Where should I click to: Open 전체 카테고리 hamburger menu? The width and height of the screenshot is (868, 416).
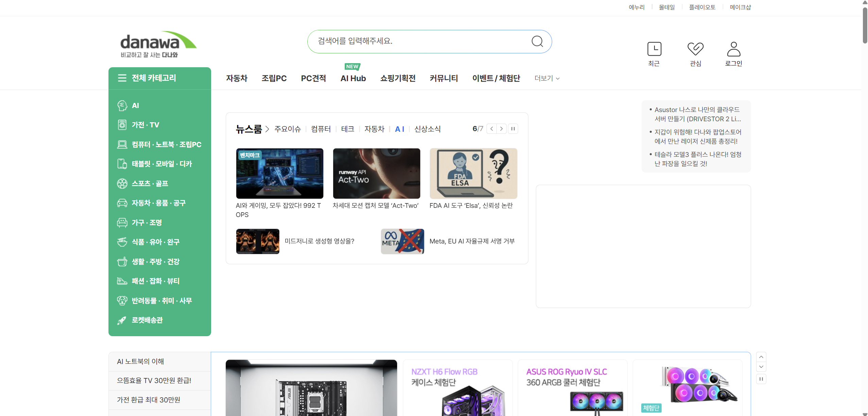(x=122, y=78)
